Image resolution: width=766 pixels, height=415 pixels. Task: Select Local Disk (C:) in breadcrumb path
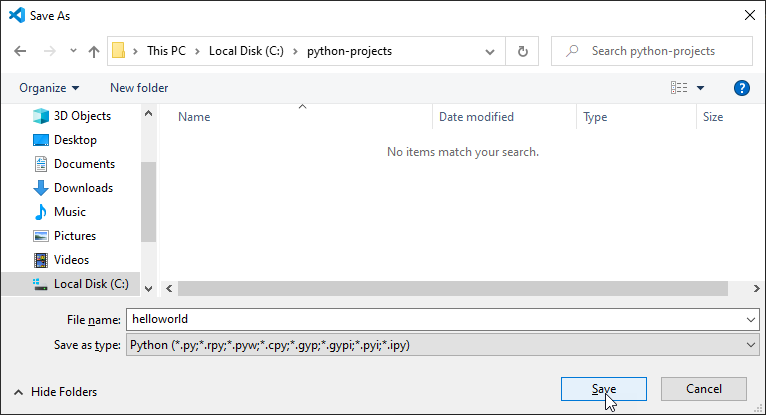(x=246, y=51)
